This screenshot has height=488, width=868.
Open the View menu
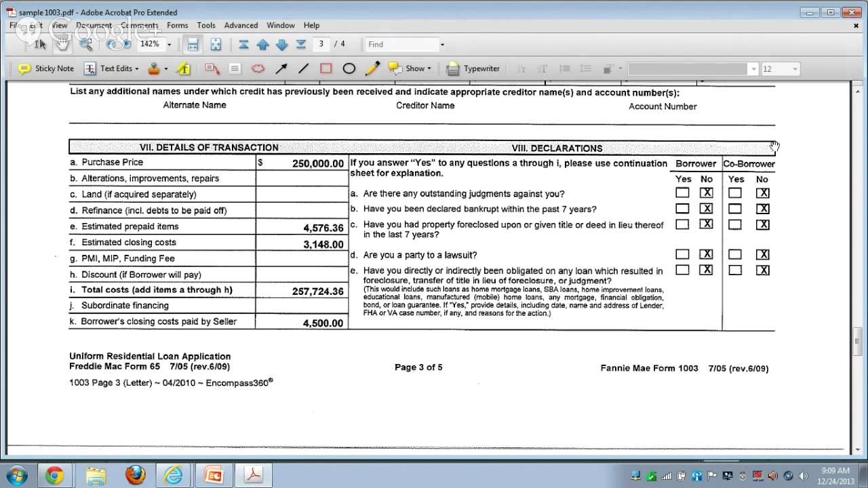coord(60,25)
